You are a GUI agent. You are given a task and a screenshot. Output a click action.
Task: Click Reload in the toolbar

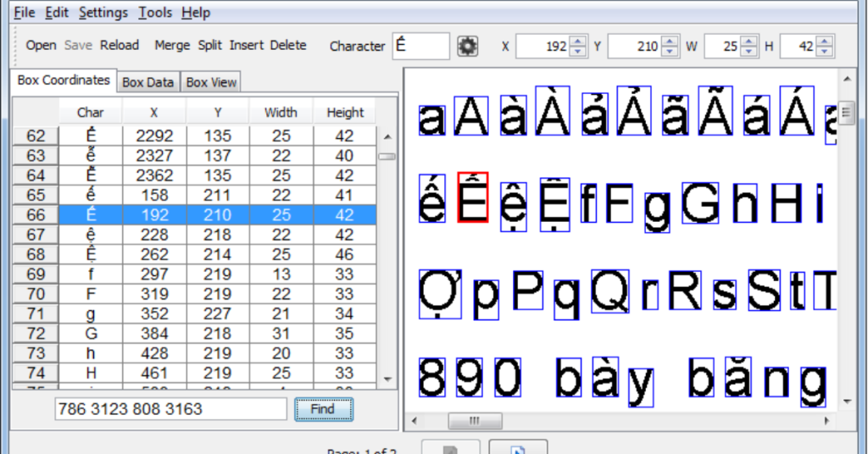[120, 46]
